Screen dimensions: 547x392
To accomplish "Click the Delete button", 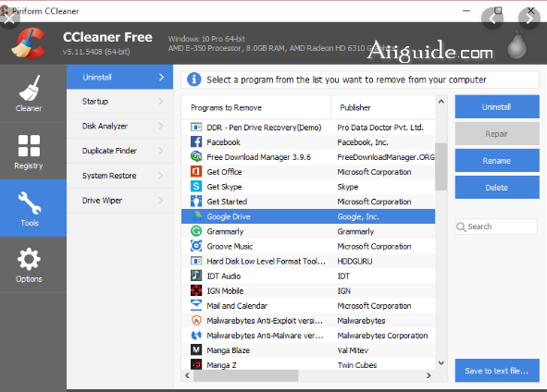I will coord(497,187).
